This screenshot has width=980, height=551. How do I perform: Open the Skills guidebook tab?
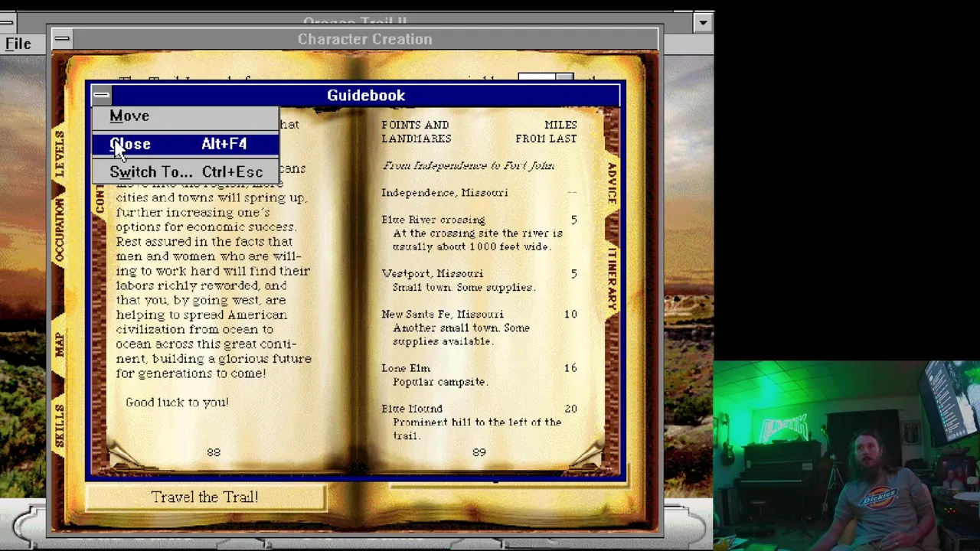[59, 425]
